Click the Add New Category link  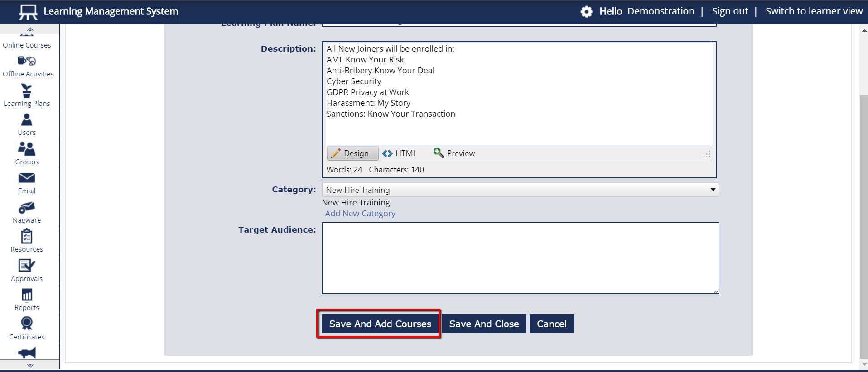pyautogui.click(x=360, y=214)
